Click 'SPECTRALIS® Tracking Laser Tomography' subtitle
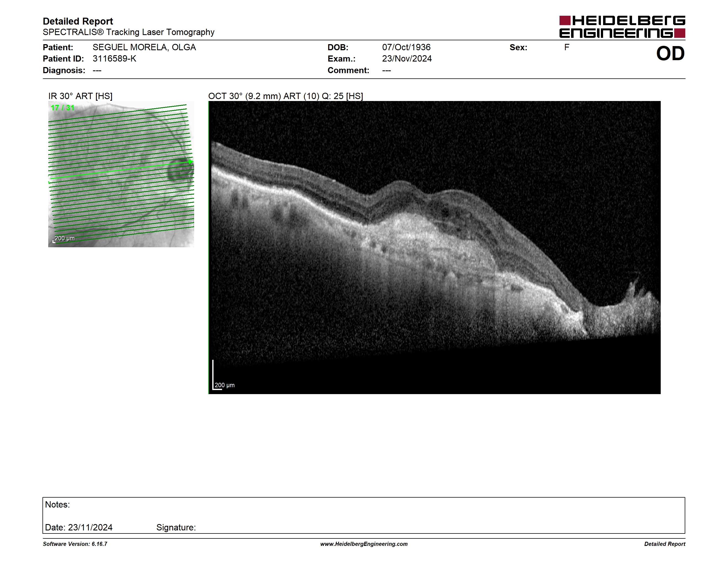This screenshot has height=563, width=728. pos(128,32)
